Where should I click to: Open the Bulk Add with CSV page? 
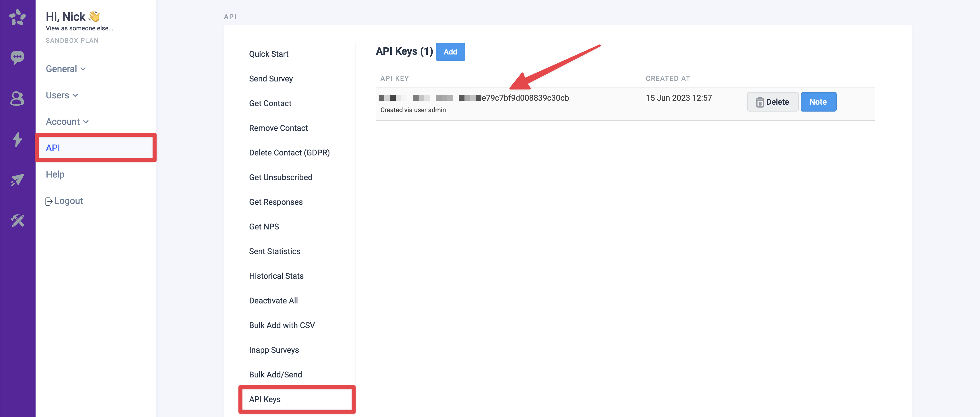[282, 325]
